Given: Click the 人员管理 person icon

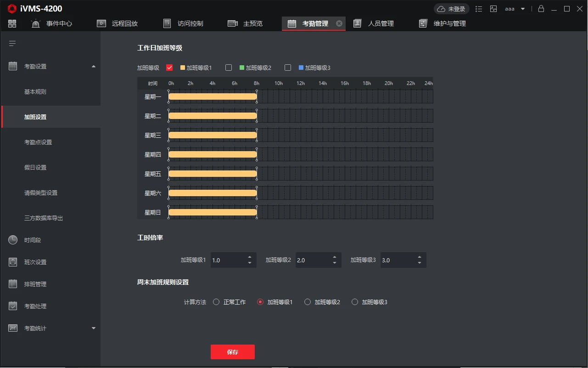Looking at the screenshot, I should [357, 23].
